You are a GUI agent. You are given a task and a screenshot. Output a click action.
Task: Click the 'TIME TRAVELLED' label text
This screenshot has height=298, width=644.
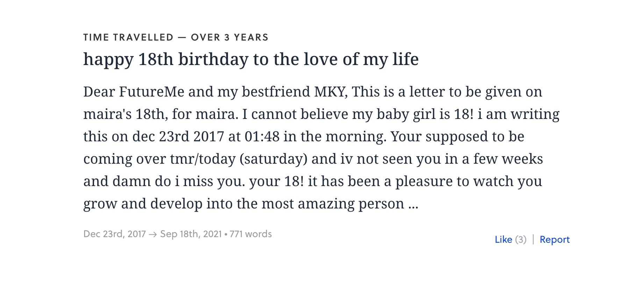[x=128, y=37]
